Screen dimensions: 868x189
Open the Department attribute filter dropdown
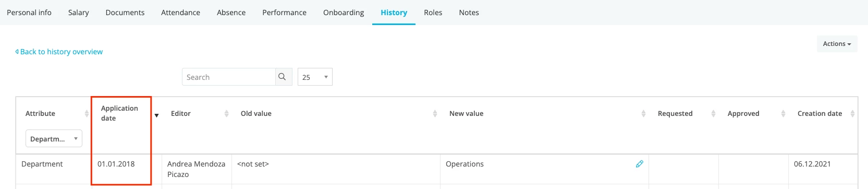(x=54, y=138)
